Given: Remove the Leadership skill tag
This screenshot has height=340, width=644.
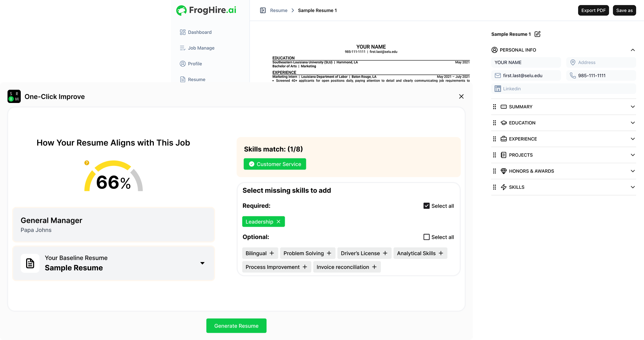Looking at the screenshot, I should [279, 221].
